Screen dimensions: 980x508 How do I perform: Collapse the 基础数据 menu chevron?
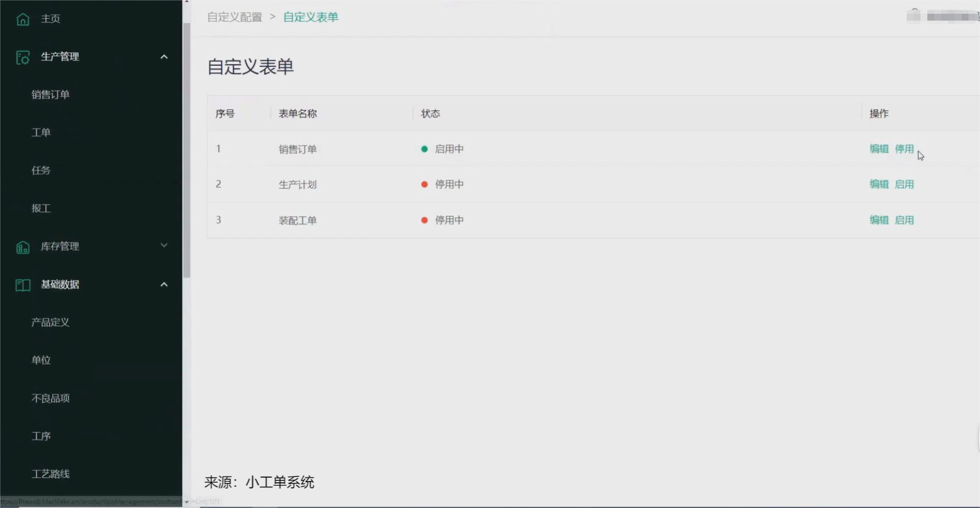coord(164,285)
